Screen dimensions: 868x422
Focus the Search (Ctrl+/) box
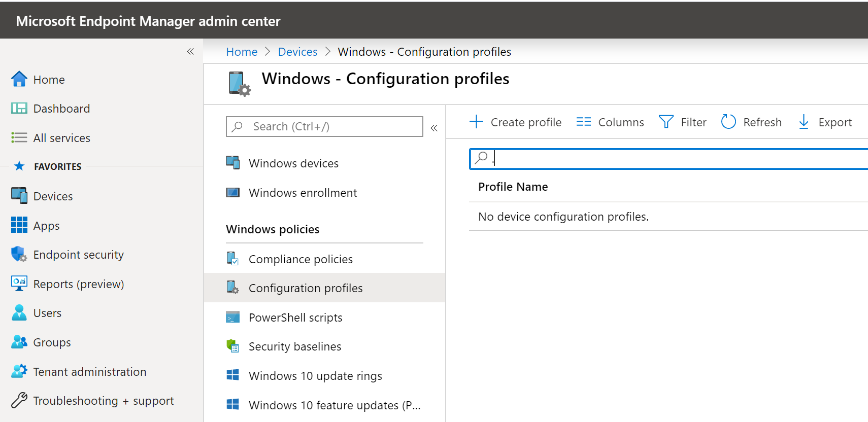coord(324,126)
